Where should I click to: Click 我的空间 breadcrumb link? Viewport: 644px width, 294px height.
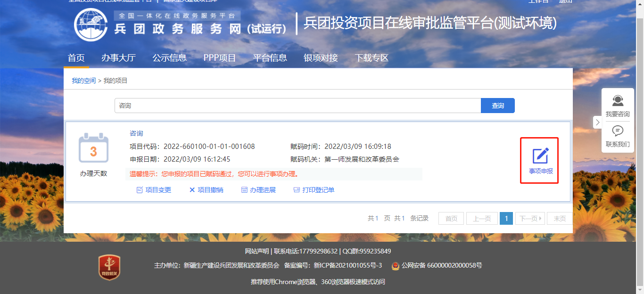[x=83, y=81]
